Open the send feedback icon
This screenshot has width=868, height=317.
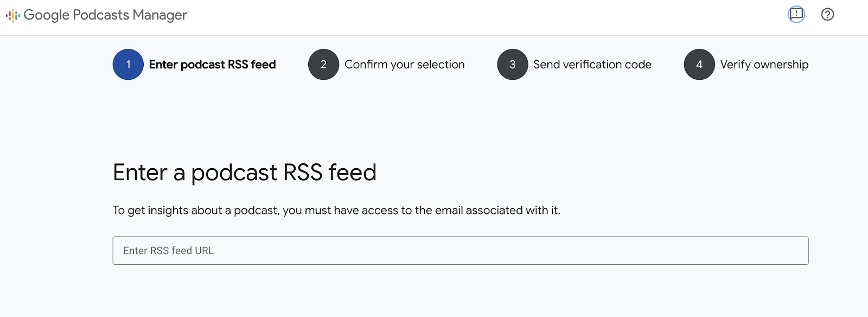(x=796, y=14)
